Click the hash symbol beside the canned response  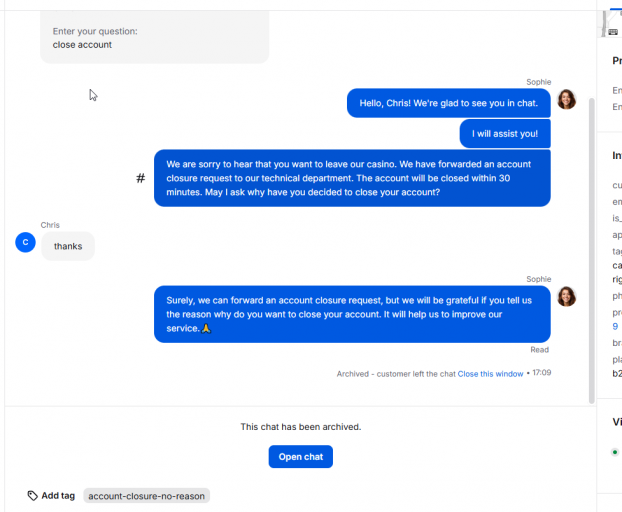(x=140, y=178)
